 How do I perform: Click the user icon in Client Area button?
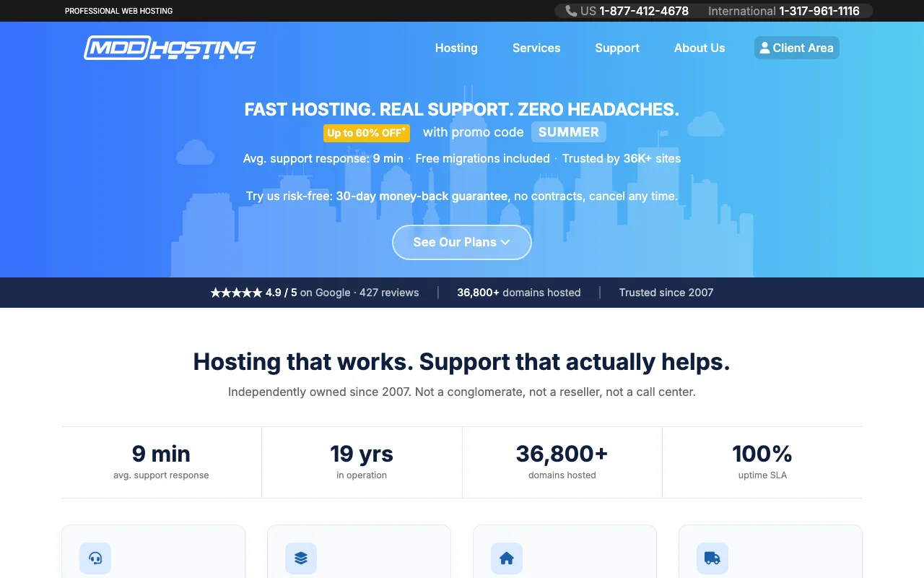764,48
